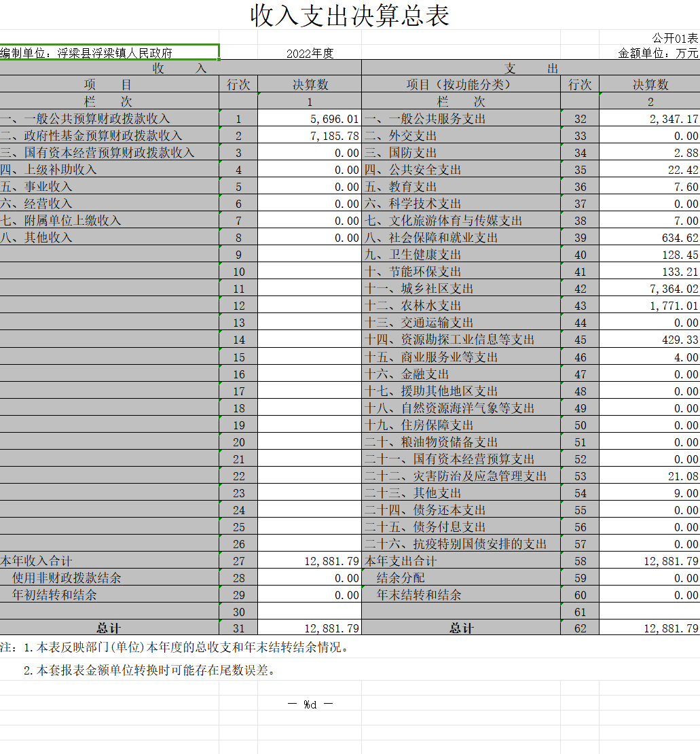Select the cell showing 2,347.17

tap(650, 119)
